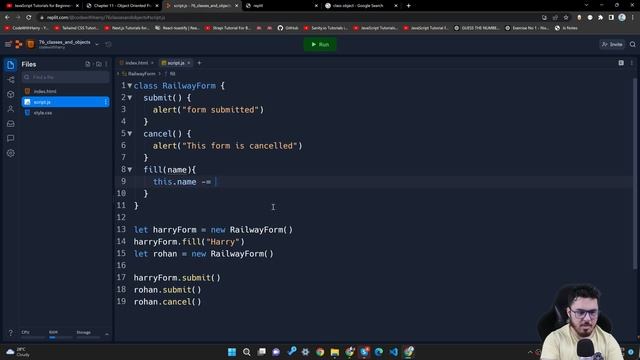Image resolution: width=640 pixels, height=360 pixels.
Task: Show hidden system tray icons chevron
Action: click(530, 352)
